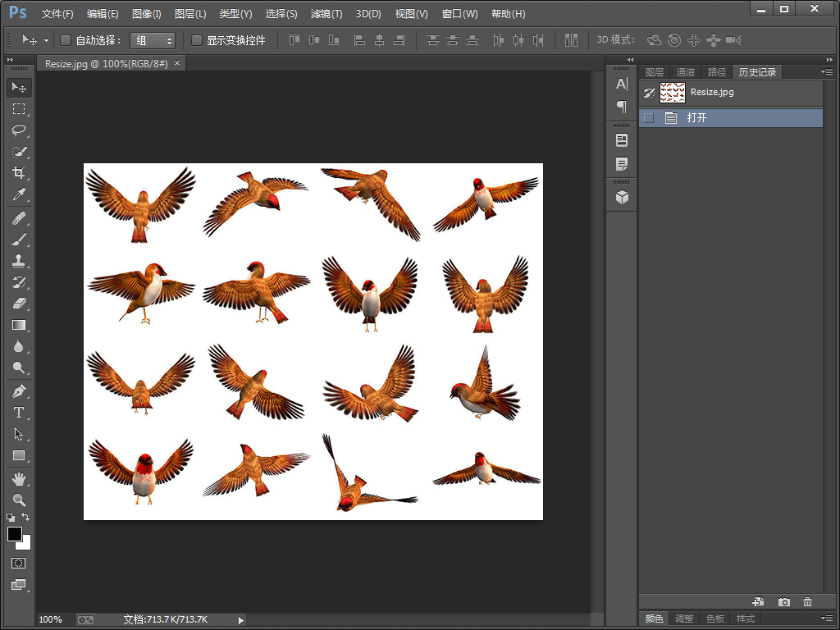Swap foreground and background colors
Viewport: 840px width, 630px height.
click(25, 517)
